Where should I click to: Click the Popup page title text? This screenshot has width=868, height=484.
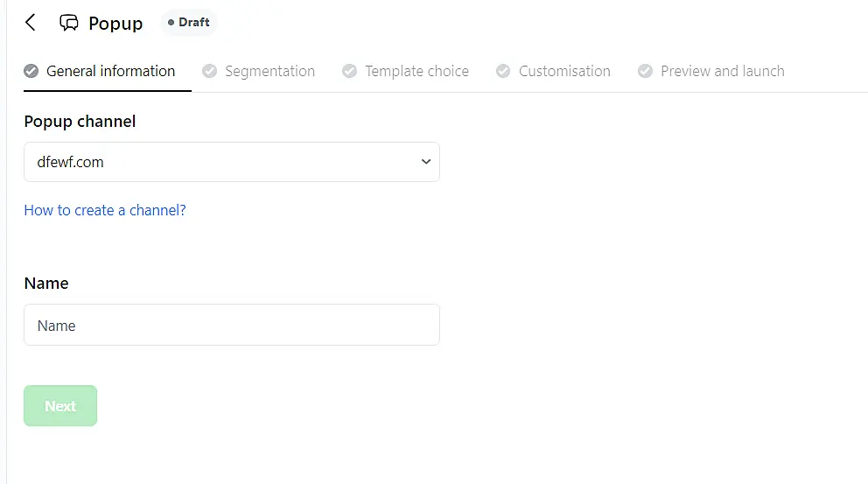tap(115, 24)
